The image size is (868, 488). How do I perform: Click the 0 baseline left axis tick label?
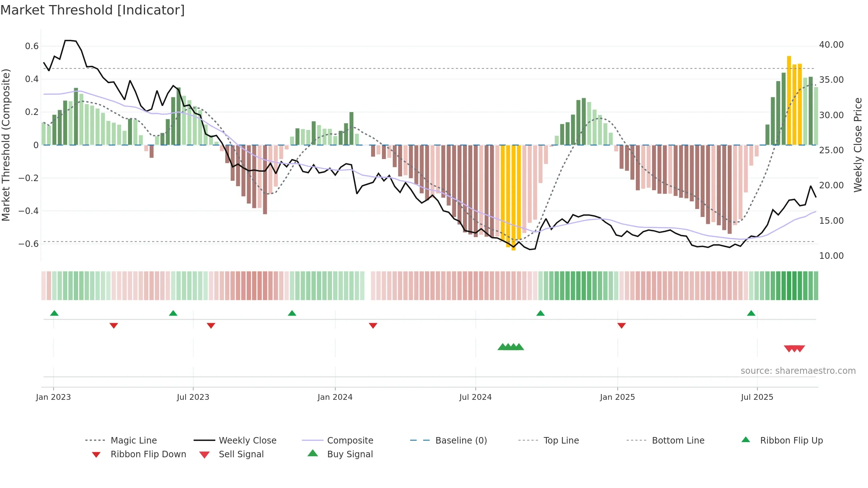coord(36,145)
